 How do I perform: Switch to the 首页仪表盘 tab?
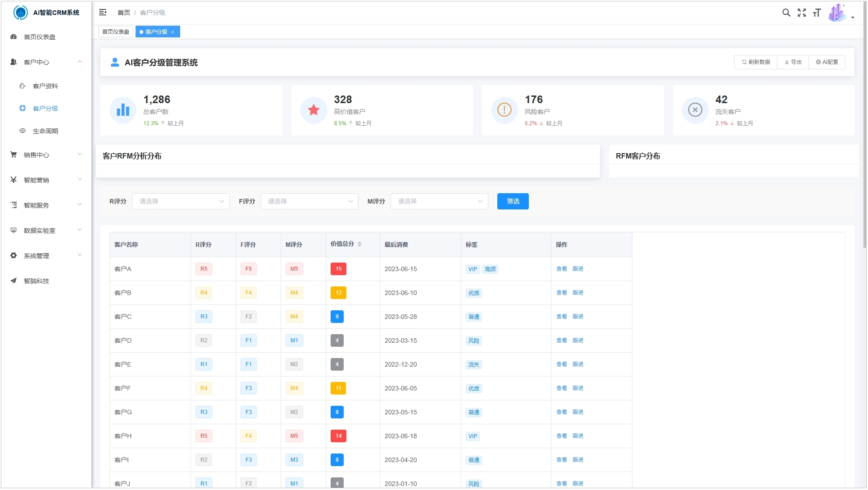(x=115, y=32)
